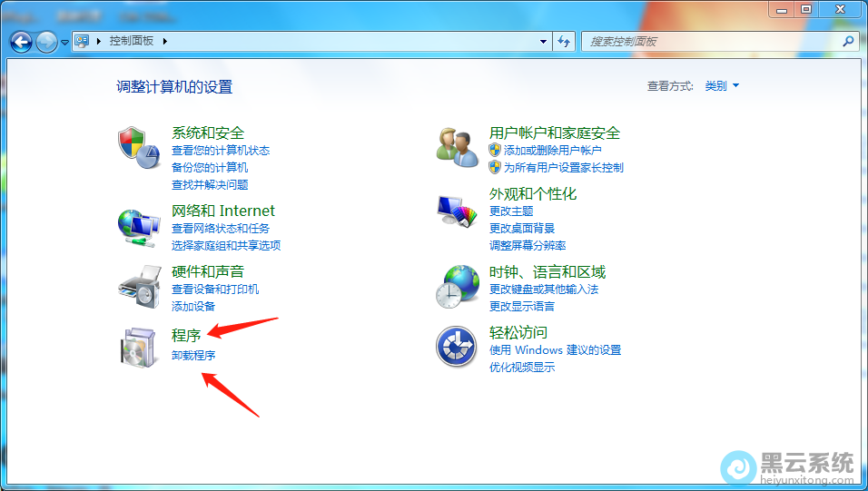Expand the recent pages arrow beside Forward
The width and height of the screenshot is (868, 491).
[x=64, y=42]
